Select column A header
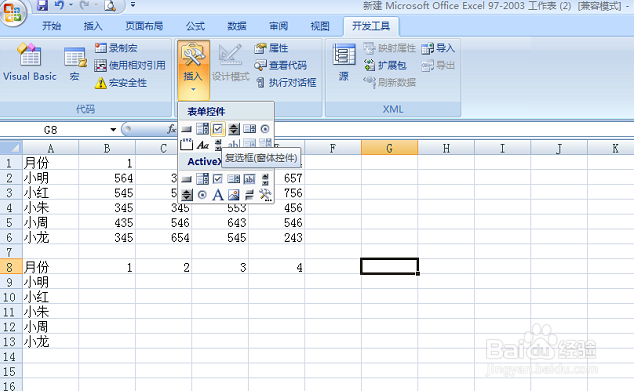634x391 pixels. point(51,148)
